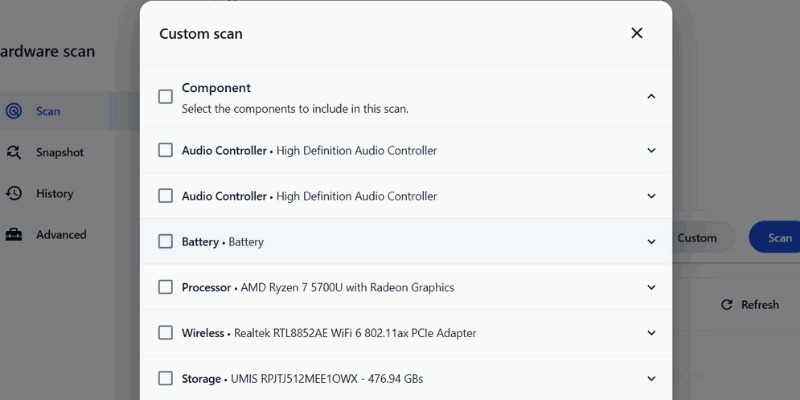Click the Scan radar icon in sidebar
This screenshot has width=800, height=400.
[x=14, y=111]
